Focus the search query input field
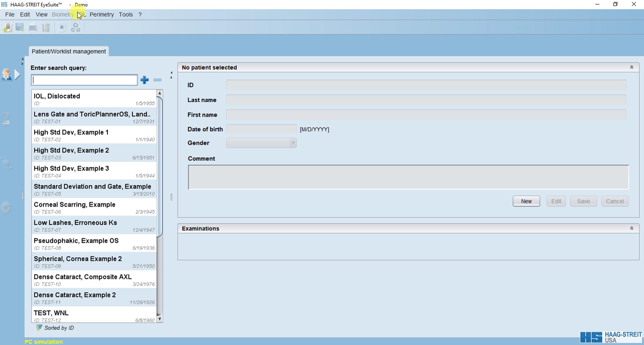 click(x=84, y=80)
